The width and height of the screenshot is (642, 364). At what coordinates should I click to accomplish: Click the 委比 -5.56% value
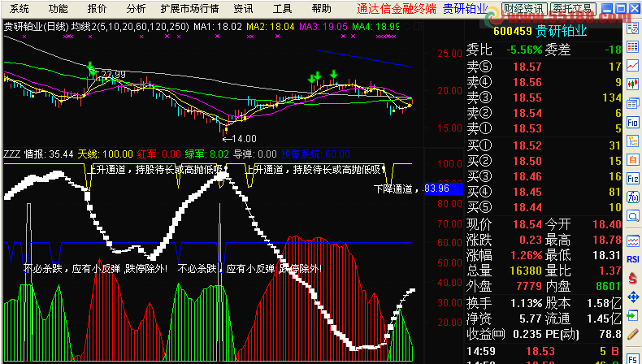pos(524,50)
